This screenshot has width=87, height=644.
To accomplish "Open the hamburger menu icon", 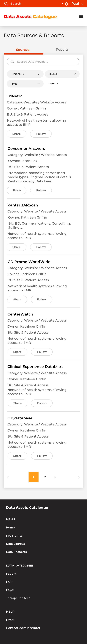I will coord(81,16).
